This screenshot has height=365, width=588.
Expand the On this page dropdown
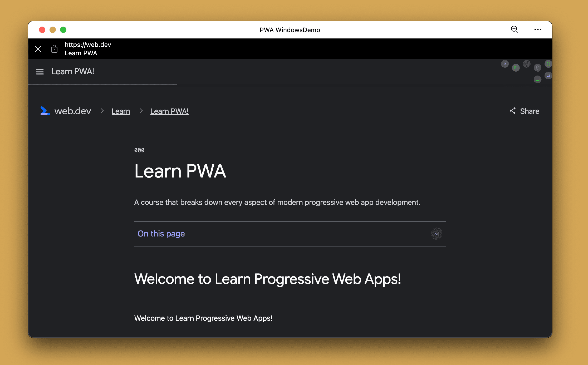437,233
